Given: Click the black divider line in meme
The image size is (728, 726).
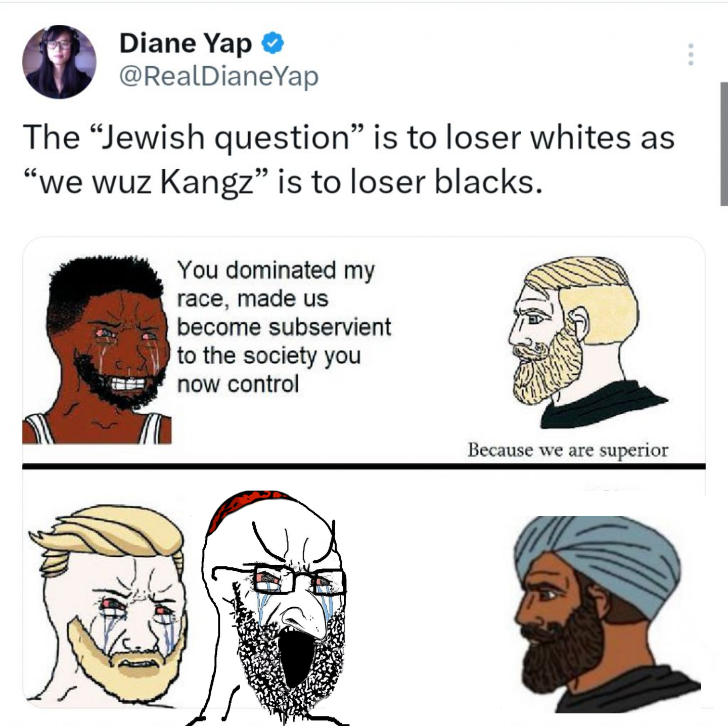Looking at the screenshot, I should click(x=363, y=466).
